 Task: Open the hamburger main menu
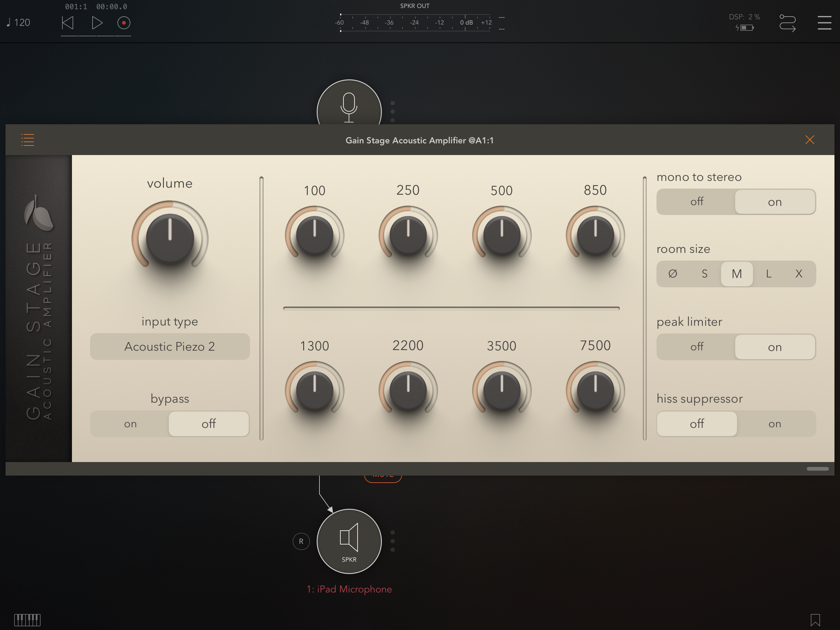(824, 23)
